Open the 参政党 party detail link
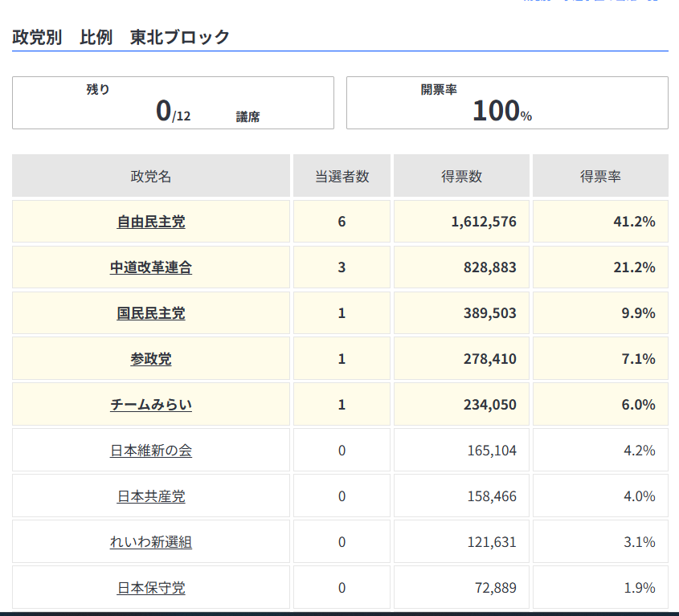This screenshot has width=679, height=616. [x=149, y=358]
